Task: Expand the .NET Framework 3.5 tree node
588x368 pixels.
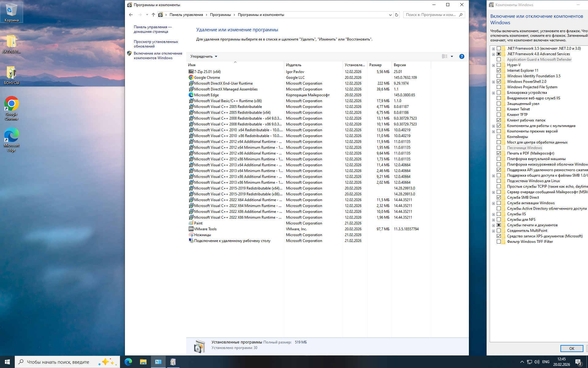Action: (493, 49)
